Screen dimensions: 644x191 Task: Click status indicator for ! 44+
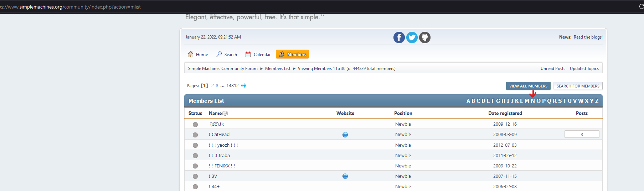[195, 187]
